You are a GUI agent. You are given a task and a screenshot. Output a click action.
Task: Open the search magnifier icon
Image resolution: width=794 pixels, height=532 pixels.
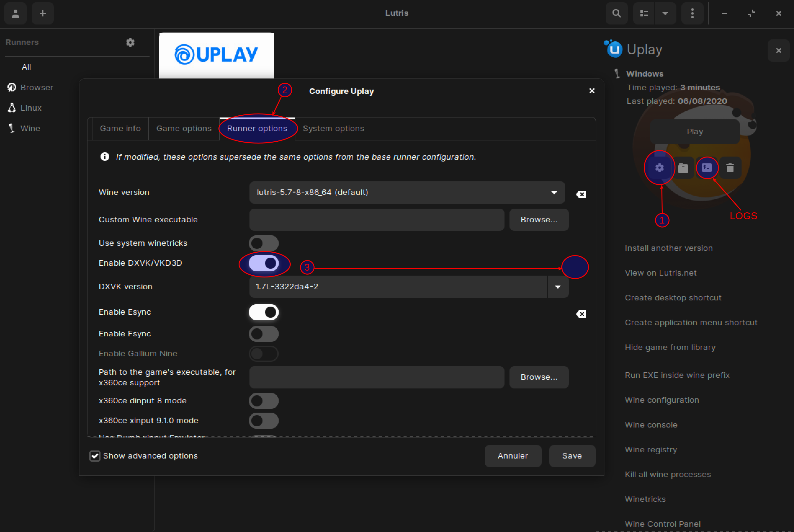click(x=617, y=13)
